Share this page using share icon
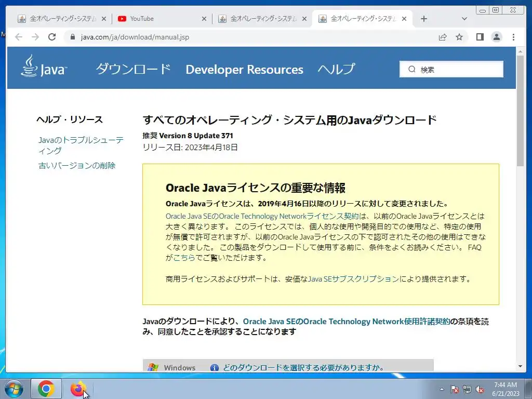The image size is (532, 399). click(x=443, y=37)
